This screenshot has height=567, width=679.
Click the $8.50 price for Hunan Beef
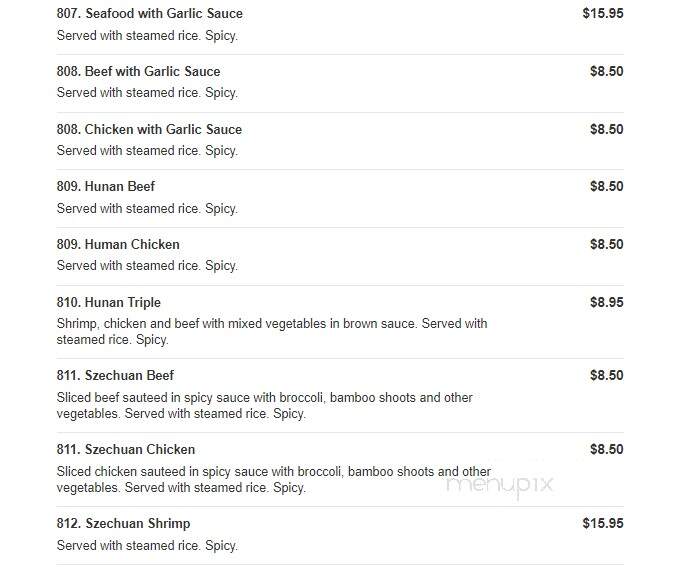(606, 186)
